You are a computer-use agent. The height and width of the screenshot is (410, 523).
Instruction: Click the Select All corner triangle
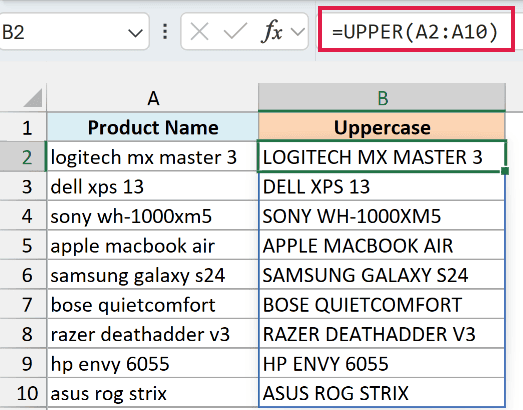[33, 98]
